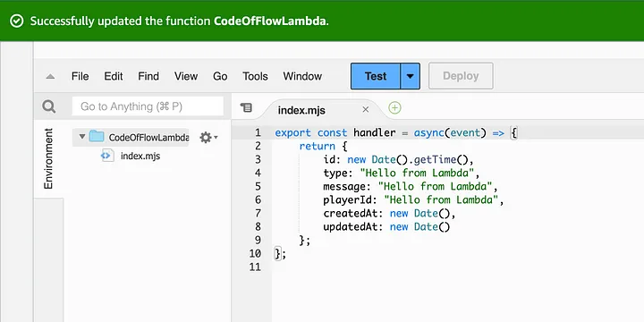The image size is (644, 322).
Task: Select the CodeOfFlowLambda folder row
Action: click(x=131, y=137)
